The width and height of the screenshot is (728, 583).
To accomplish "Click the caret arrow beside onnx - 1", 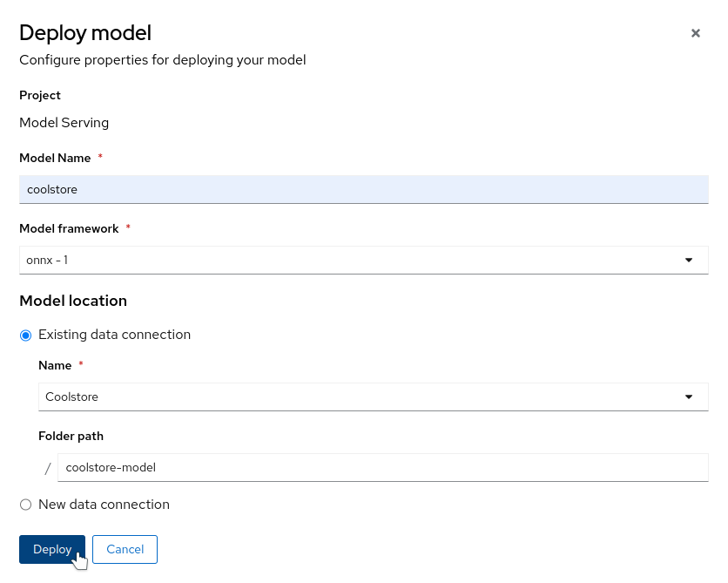I will [689, 260].
